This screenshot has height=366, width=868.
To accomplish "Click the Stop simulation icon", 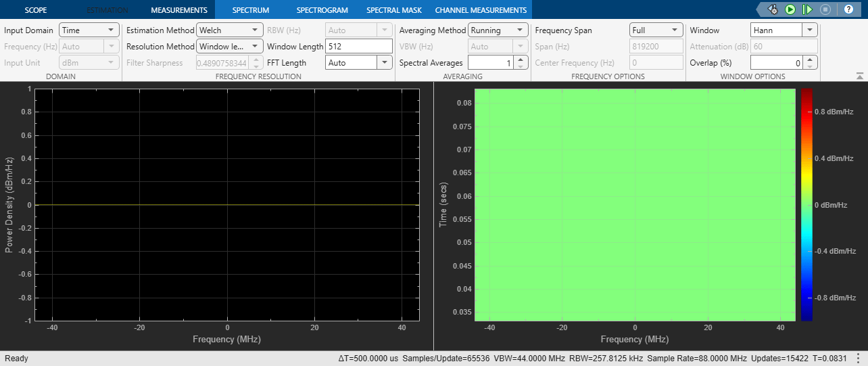I will [x=825, y=9].
